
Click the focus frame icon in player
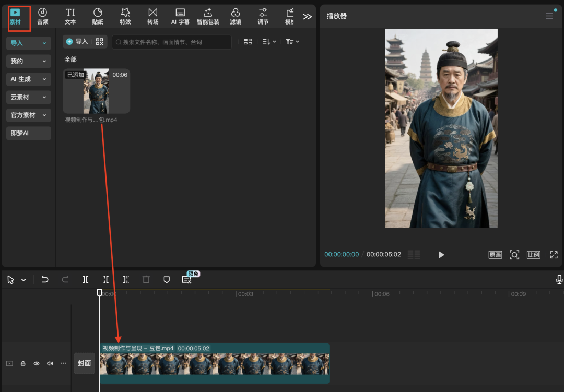(514, 255)
